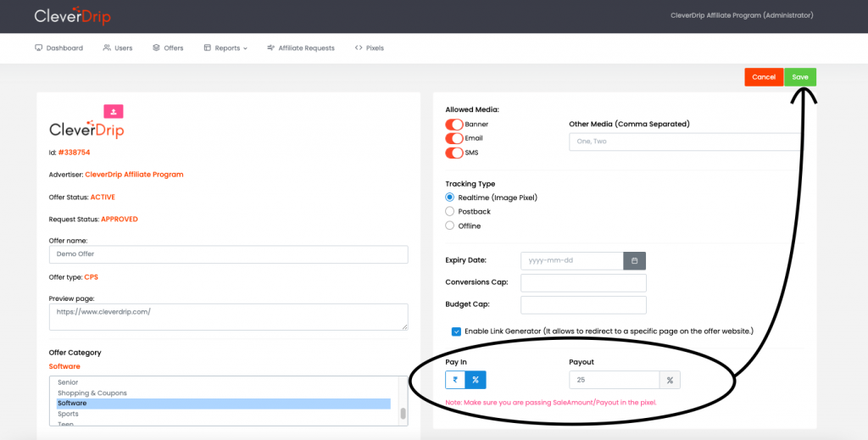Click the CleverDrip logo in header

click(73, 16)
